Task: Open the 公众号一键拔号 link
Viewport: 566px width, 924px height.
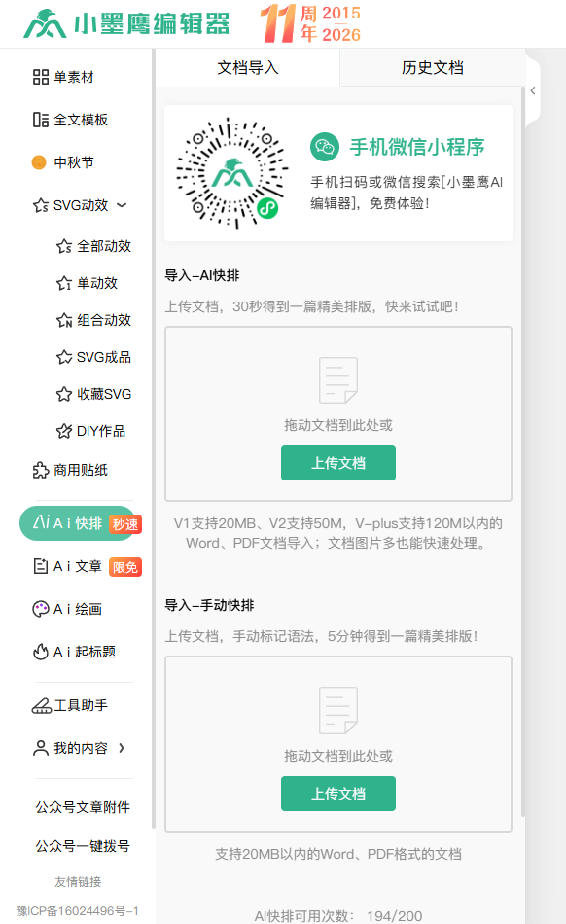Action: pyautogui.click(x=83, y=846)
